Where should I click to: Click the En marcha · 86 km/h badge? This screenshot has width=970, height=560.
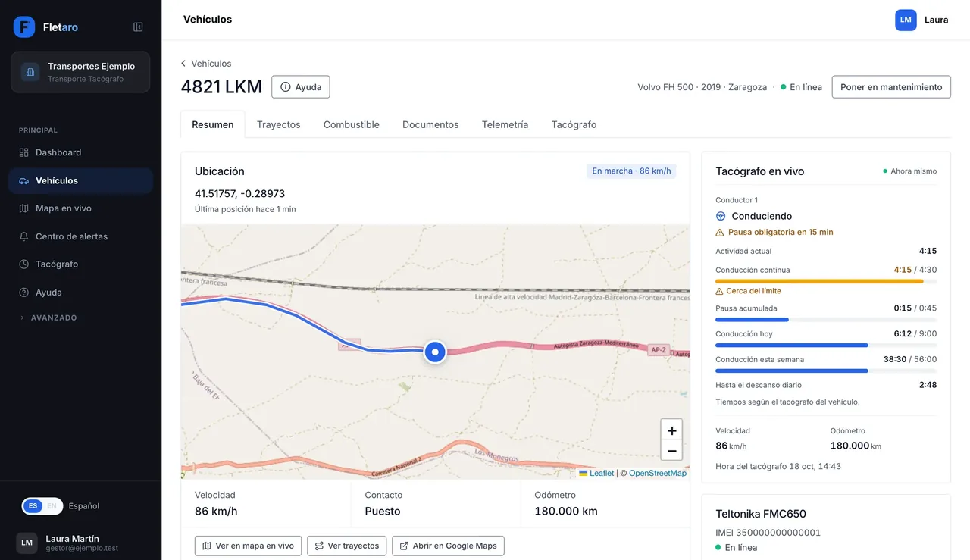631,171
